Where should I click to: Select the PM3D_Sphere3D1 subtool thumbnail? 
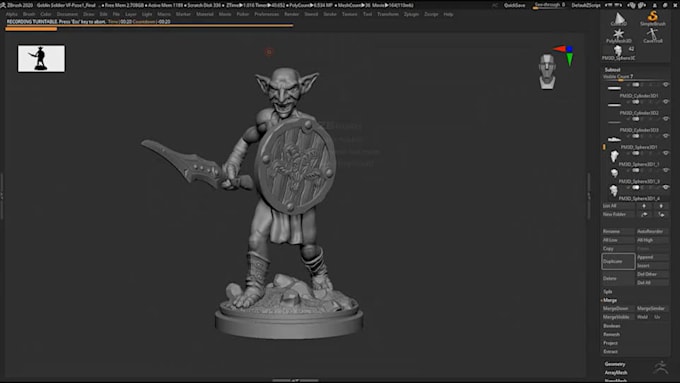tap(614, 139)
